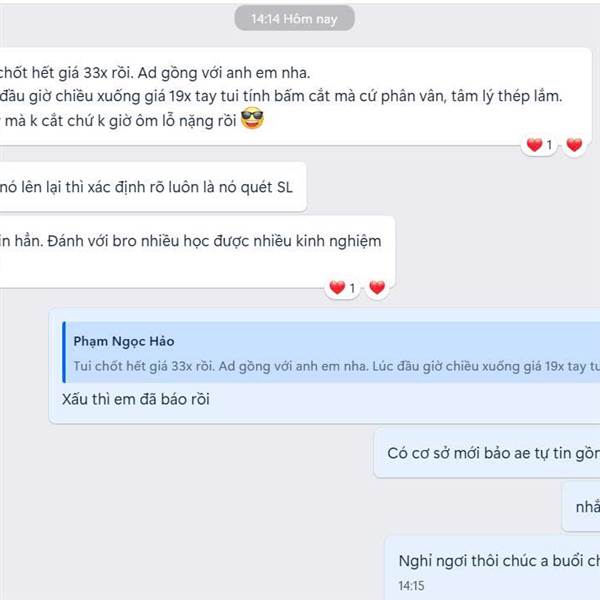This screenshot has height=600, width=600.
Task: Click blue quote bar beside Phạm Ngọc Hảo
Action: click(x=64, y=352)
